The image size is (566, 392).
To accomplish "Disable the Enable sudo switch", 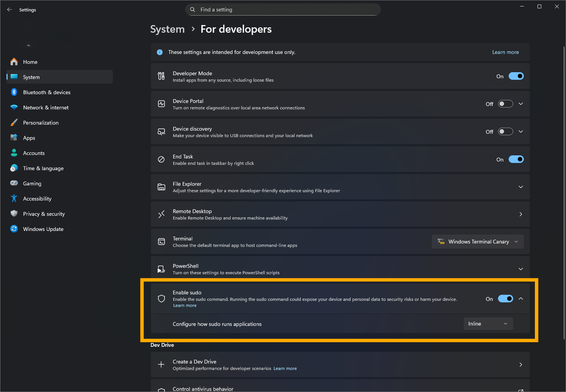I will [505, 299].
